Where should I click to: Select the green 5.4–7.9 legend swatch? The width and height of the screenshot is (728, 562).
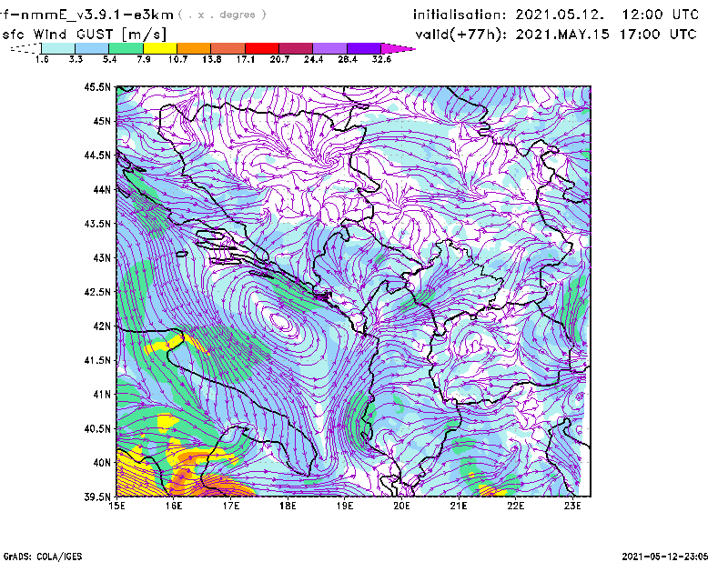click(126, 48)
